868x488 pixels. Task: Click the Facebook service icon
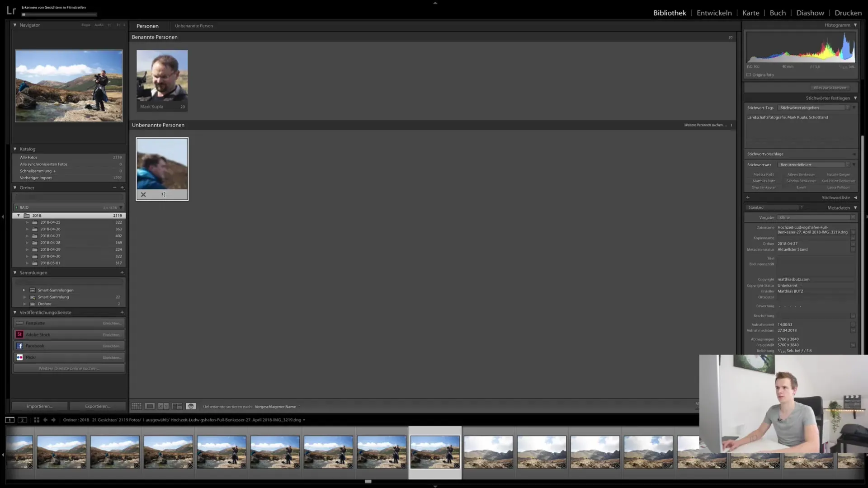pos(19,346)
